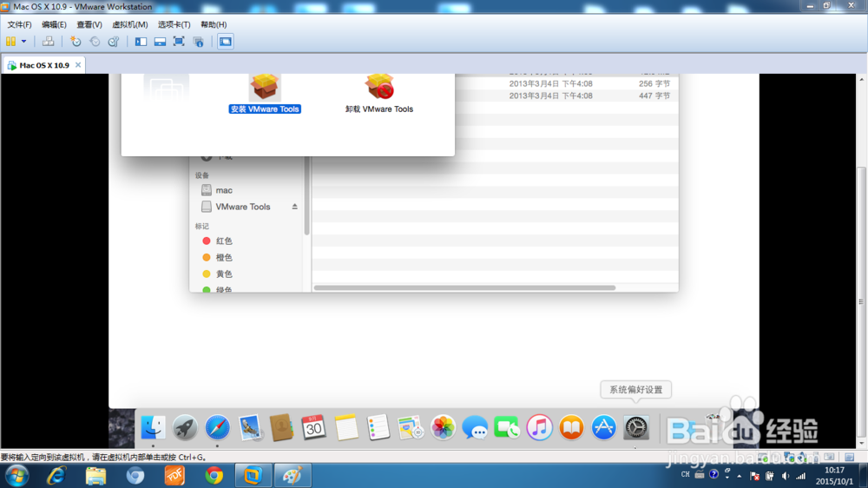Pause the virtual machine with the yellow pause icon

click(10, 42)
